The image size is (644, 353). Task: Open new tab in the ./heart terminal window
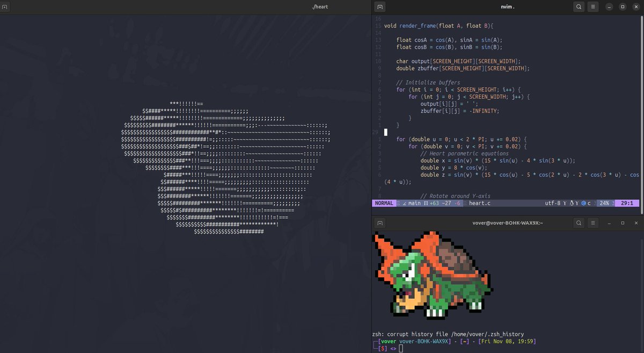tap(5, 7)
